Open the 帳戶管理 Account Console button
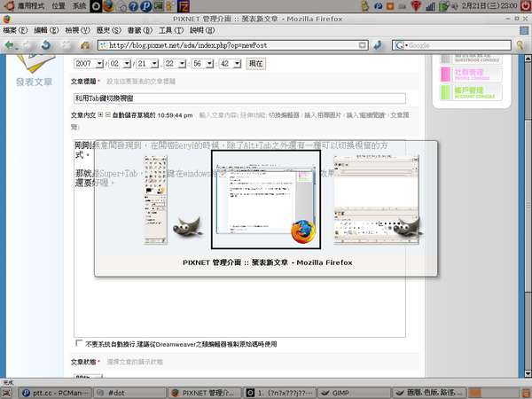This screenshot has width=532, height=399. [471, 92]
